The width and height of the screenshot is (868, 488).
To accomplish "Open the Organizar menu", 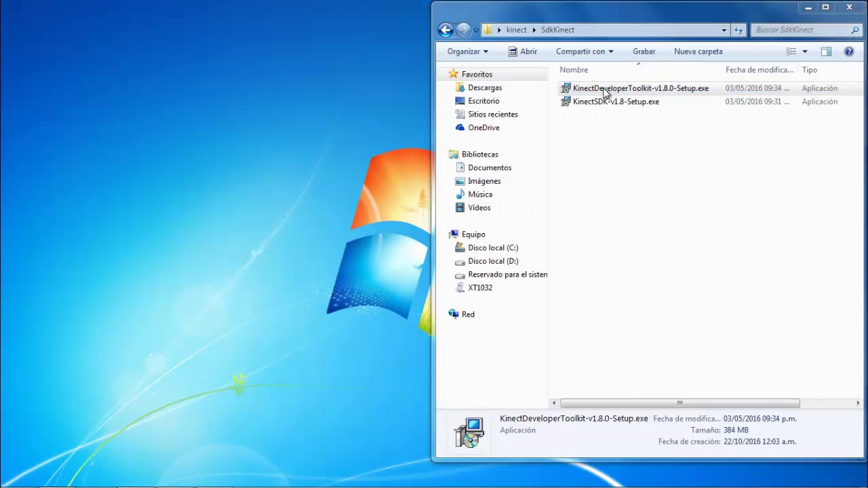I will [x=467, y=52].
